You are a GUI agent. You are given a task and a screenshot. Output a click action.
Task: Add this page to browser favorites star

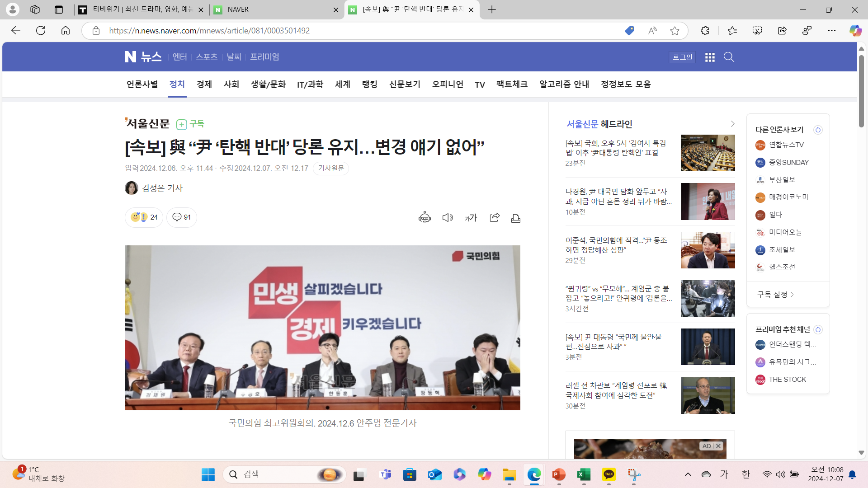point(675,31)
